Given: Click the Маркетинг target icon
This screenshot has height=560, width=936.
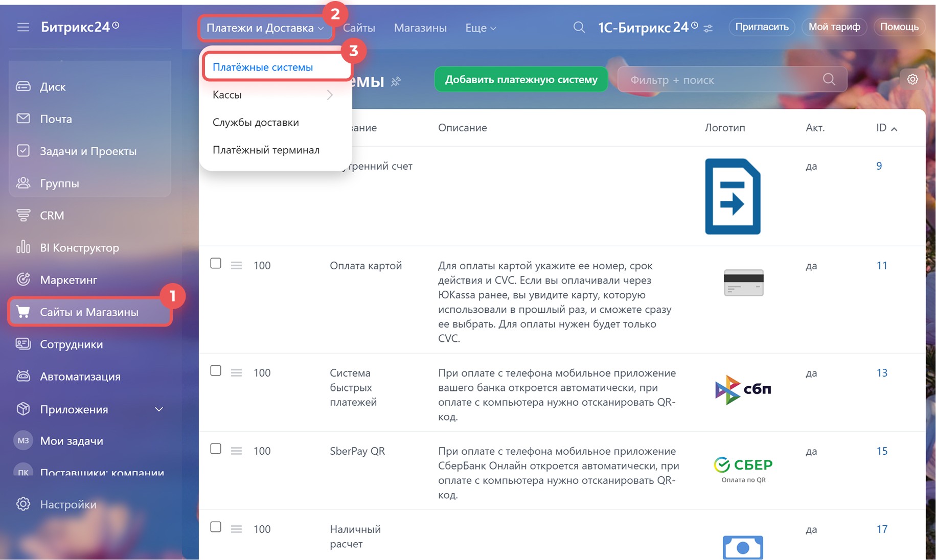Looking at the screenshot, I should [x=23, y=279].
